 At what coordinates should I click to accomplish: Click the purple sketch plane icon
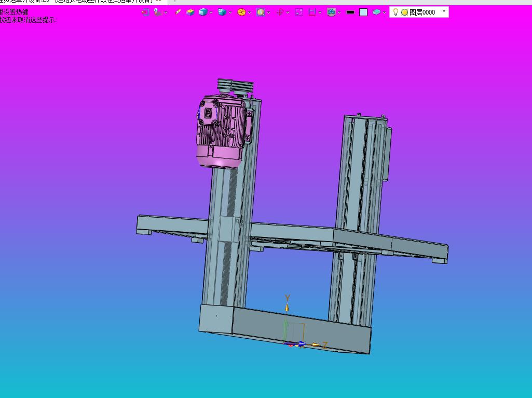point(299,12)
